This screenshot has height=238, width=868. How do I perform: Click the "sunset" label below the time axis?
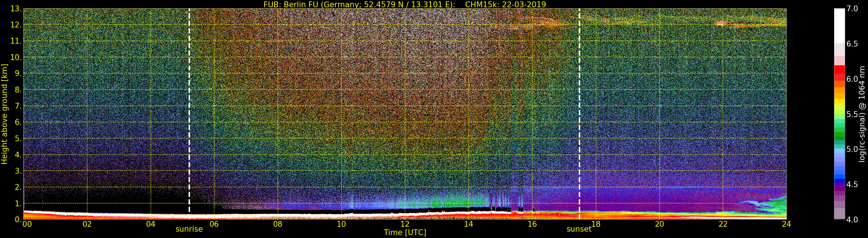click(x=579, y=229)
